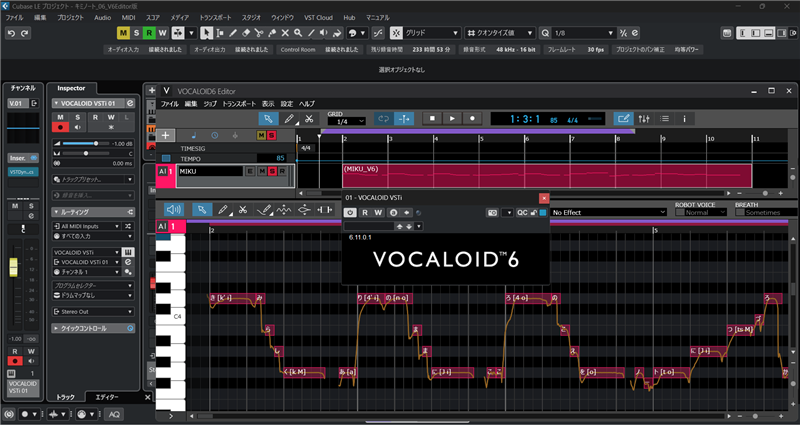This screenshot has width=800, height=425.
Task: Toggle the yellow M mute-all button in Cubase toolbar
Action: click(x=123, y=33)
